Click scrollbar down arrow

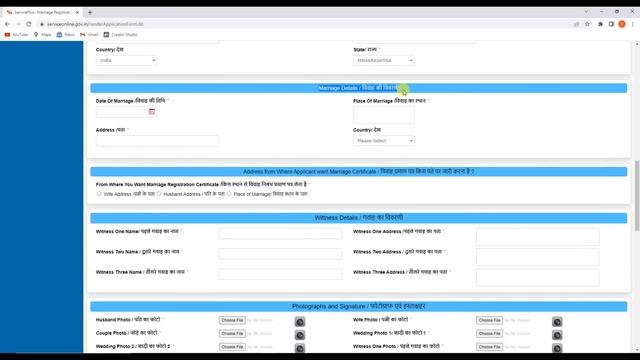[x=637, y=350]
